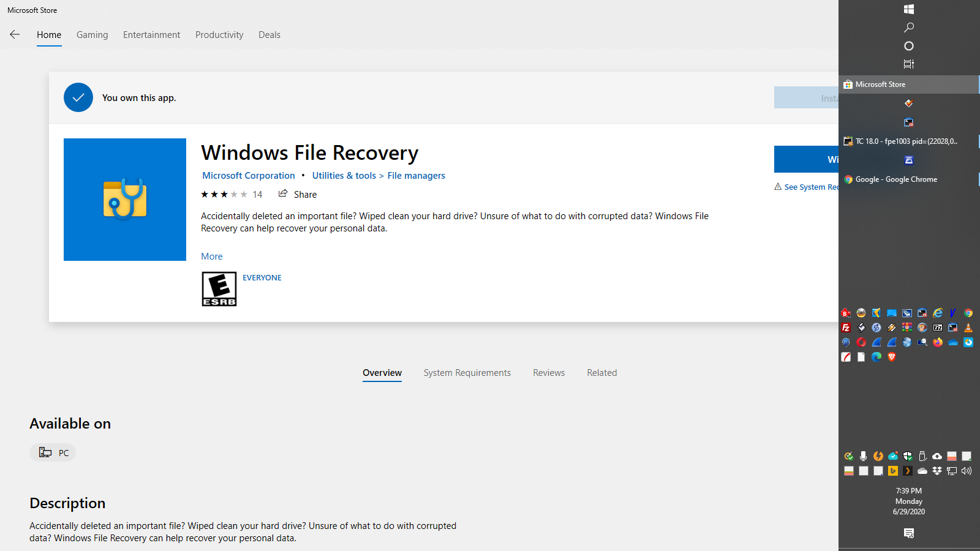Viewport: 980px width, 551px height.
Task: Open the File managers category link
Action: point(417,176)
